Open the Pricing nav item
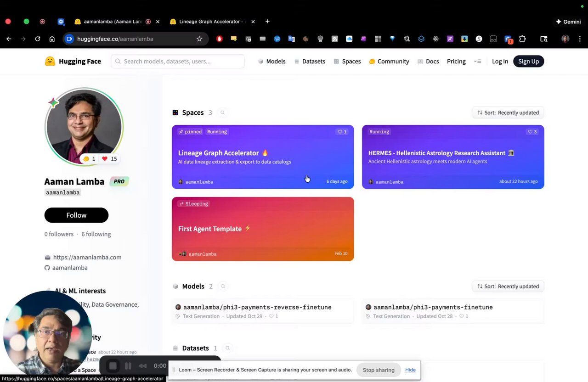Screen dimensions: 588x382 (x=456, y=61)
